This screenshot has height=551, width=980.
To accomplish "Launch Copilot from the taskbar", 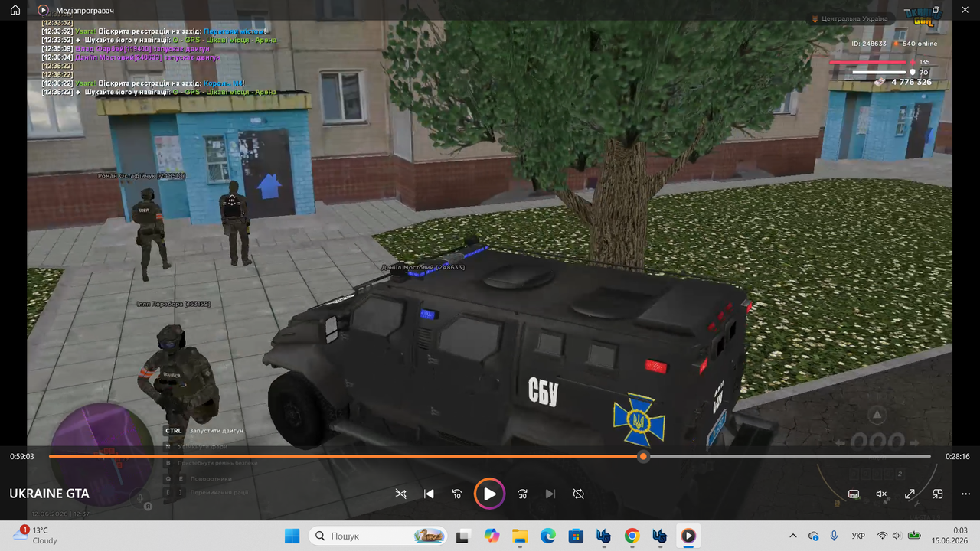I will [x=492, y=536].
